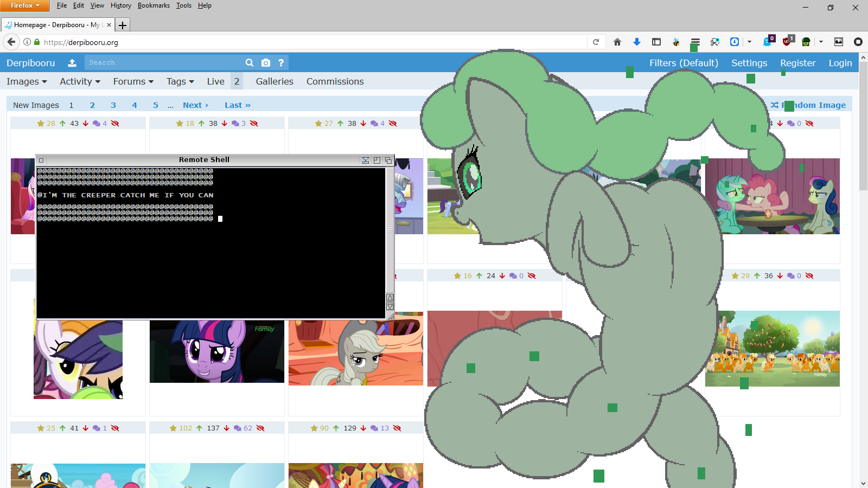
Task: Open the File menu
Action: click(62, 5)
